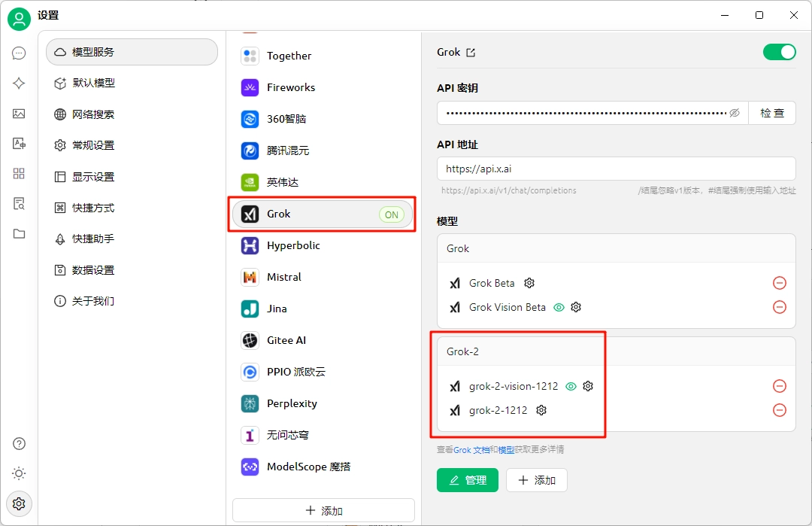Click the vision eye icon on Grok Vision Beta
Image resolution: width=812 pixels, height=526 pixels.
[559, 308]
